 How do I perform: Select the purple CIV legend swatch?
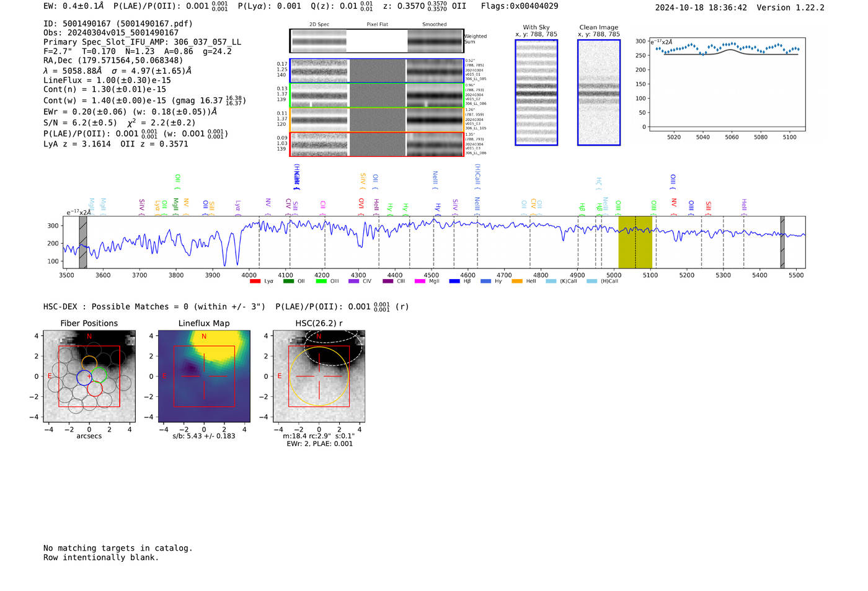tap(354, 282)
